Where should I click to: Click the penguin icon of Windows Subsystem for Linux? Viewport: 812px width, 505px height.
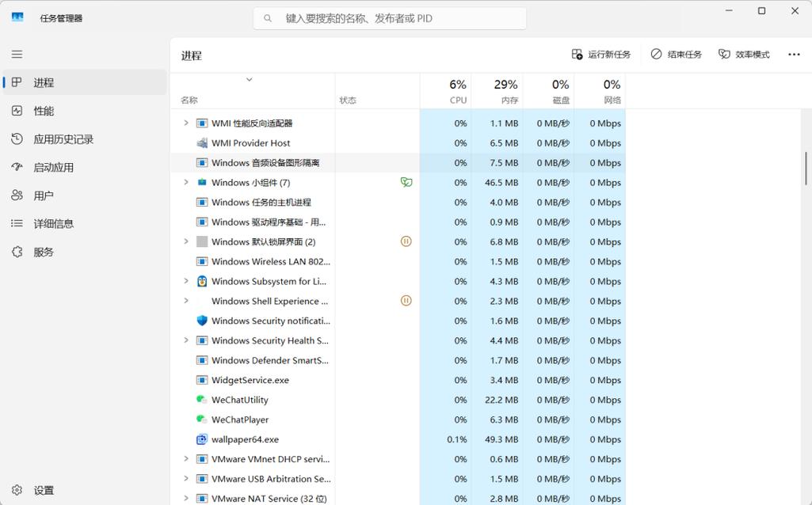pyautogui.click(x=202, y=281)
